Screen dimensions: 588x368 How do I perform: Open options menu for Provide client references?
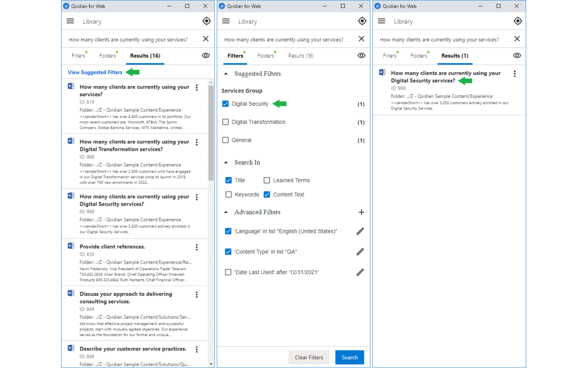pyautogui.click(x=197, y=247)
